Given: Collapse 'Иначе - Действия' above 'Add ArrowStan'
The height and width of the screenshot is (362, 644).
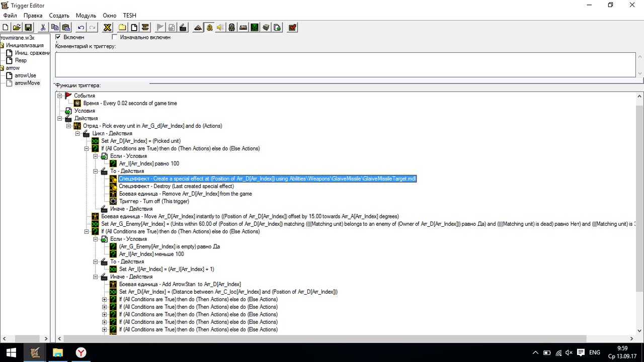Looking at the screenshot, I should (96, 277).
